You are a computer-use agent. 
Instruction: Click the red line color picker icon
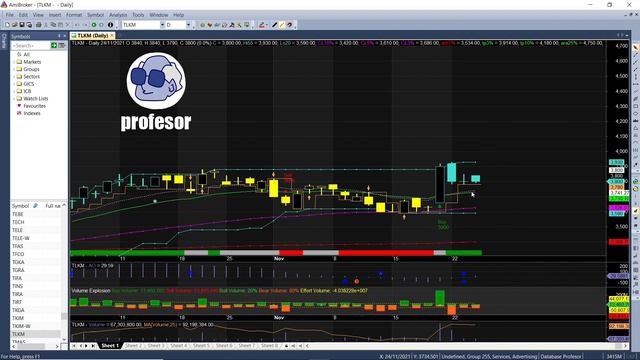(x=262, y=25)
